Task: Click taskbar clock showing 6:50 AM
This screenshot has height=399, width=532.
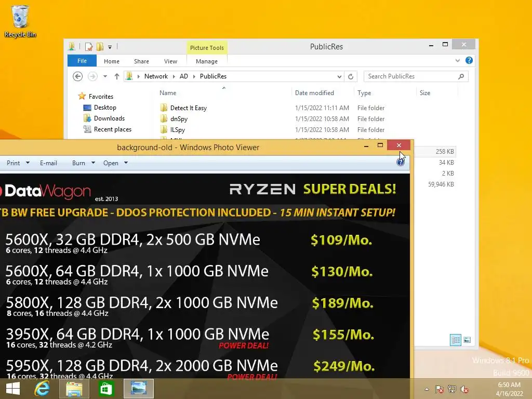Action: click(x=509, y=385)
